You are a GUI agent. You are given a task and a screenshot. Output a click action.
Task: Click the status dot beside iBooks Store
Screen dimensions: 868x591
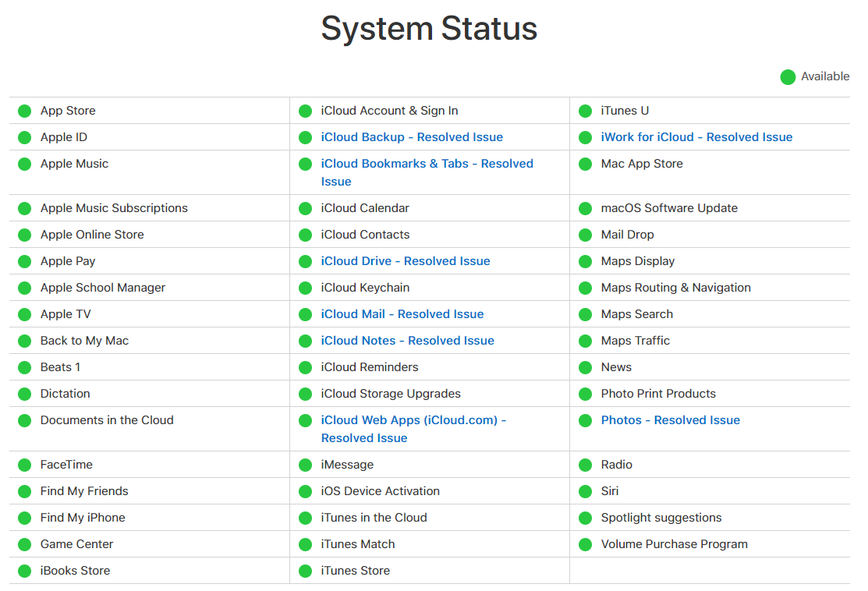[24, 572]
